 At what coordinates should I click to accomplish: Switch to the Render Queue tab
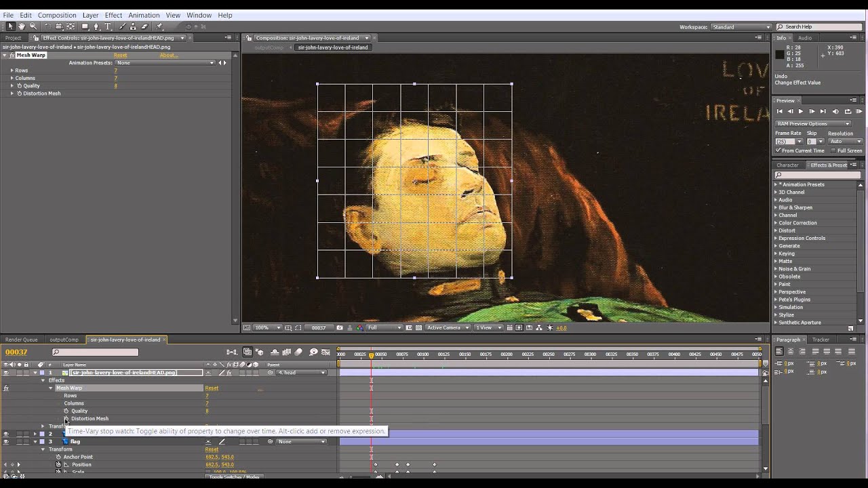pos(22,340)
